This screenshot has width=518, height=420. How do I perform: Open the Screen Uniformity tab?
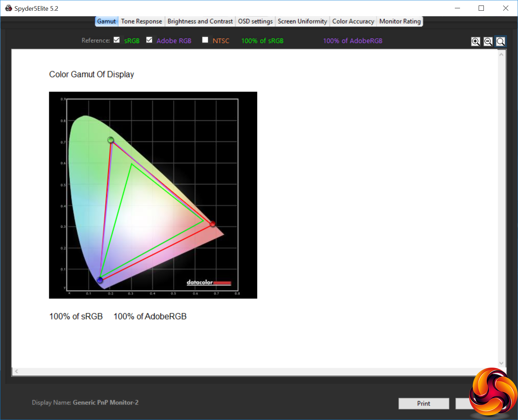tap(302, 21)
